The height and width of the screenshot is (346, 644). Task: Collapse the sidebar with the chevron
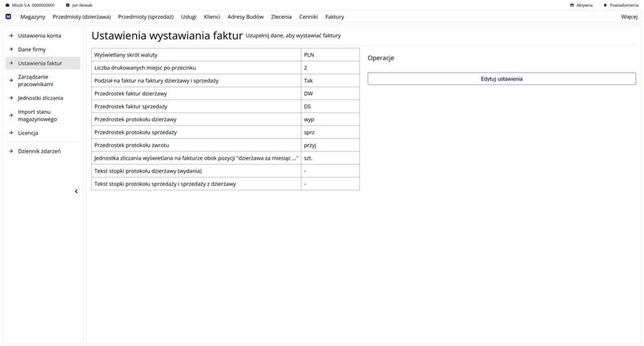(x=76, y=191)
